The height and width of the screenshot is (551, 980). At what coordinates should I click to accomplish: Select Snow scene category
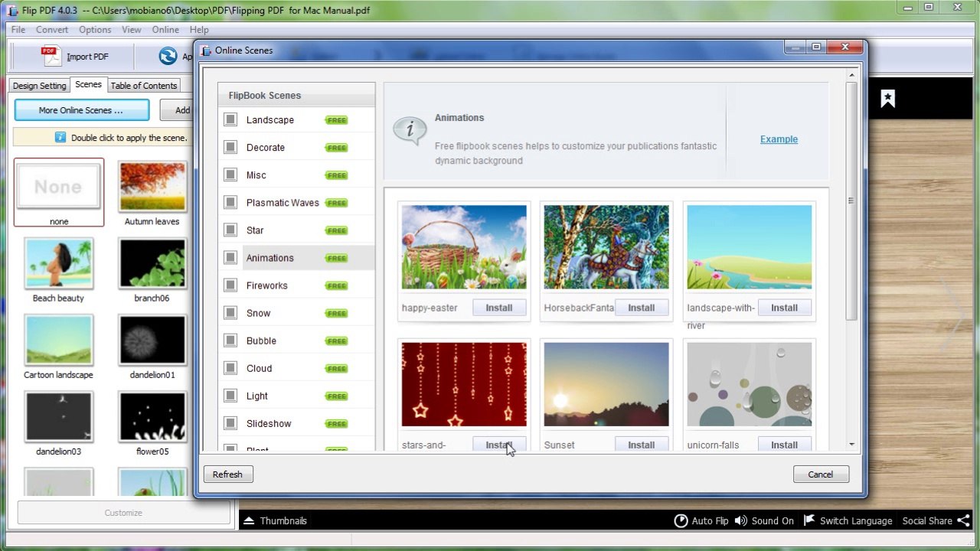click(x=296, y=313)
